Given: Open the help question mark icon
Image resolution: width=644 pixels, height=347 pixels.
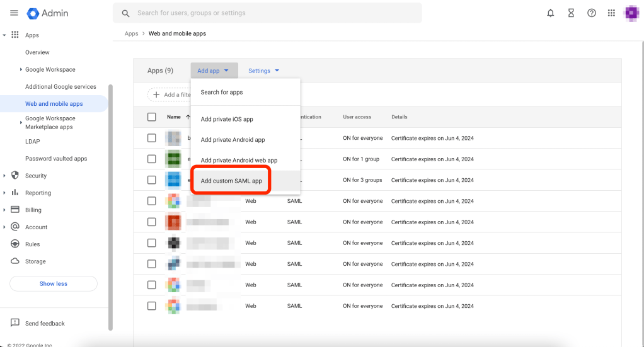Looking at the screenshot, I should click(591, 13).
